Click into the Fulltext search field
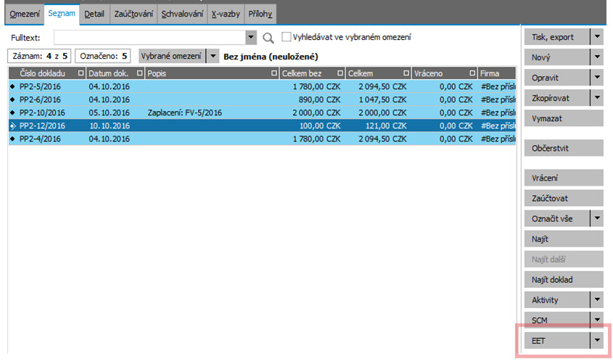The height and width of the screenshot is (364, 613). (x=149, y=37)
